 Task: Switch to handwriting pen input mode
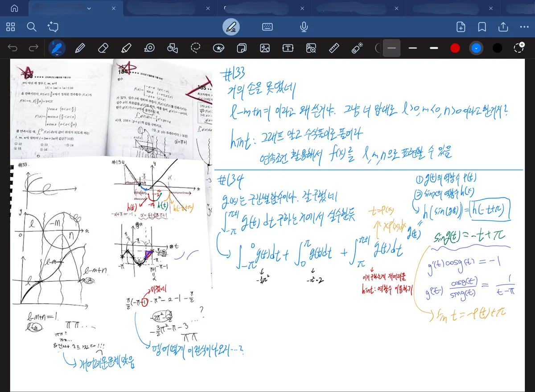(231, 27)
